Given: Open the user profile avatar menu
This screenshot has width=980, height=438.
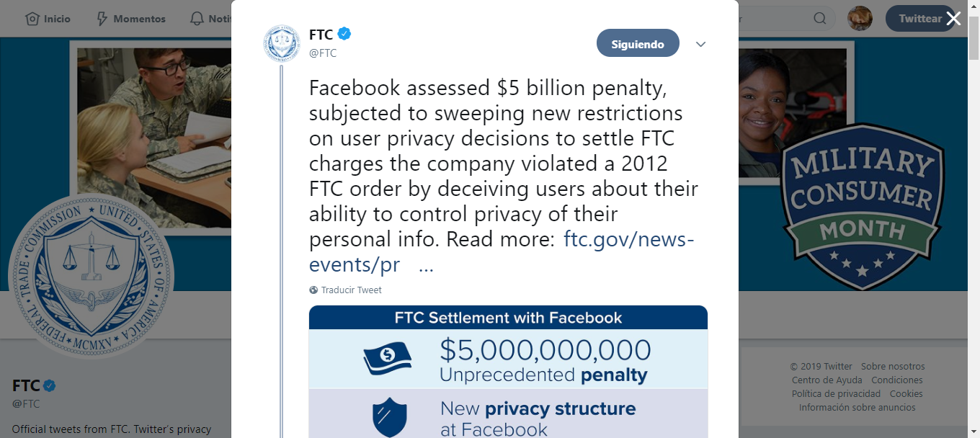Looking at the screenshot, I should 860,19.
